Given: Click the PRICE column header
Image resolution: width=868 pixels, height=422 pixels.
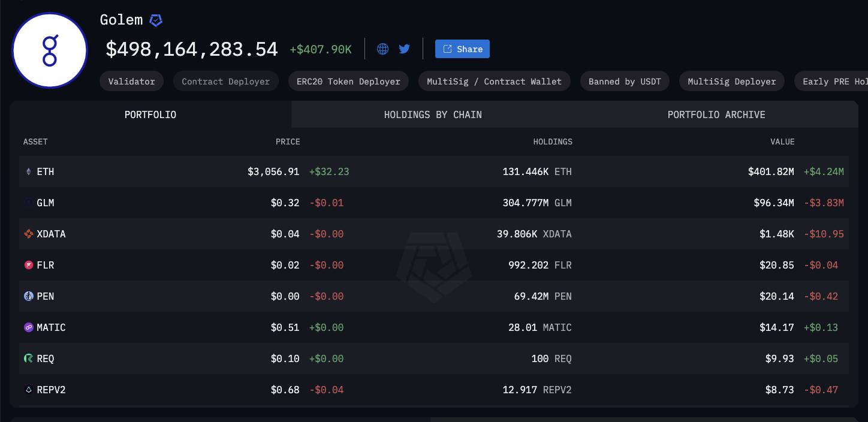Looking at the screenshot, I should pyautogui.click(x=288, y=142).
